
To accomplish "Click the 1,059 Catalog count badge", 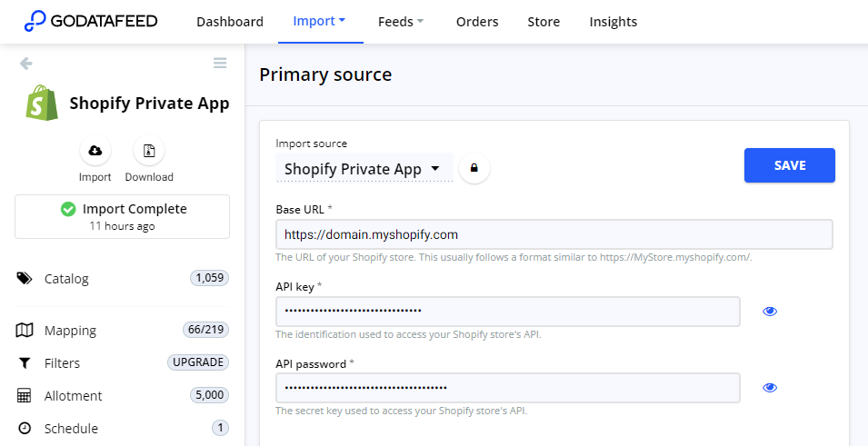I will pos(209,278).
